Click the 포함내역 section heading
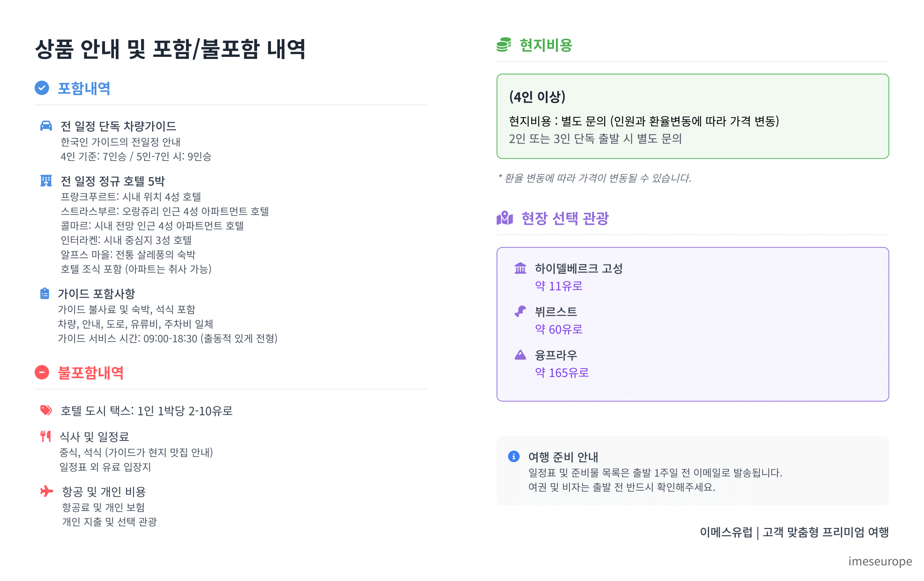 84,88
